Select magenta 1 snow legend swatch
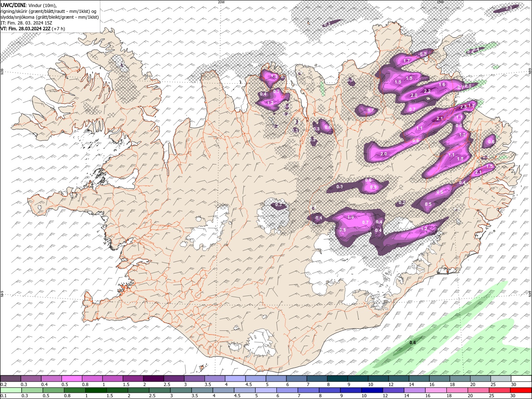This screenshot has height=399, width=532. click(x=113, y=379)
